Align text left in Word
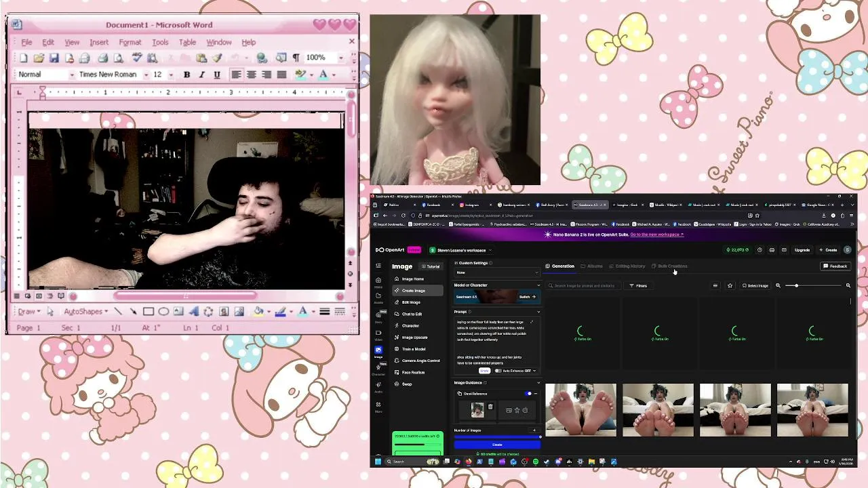The height and width of the screenshot is (488, 868). (x=236, y=75)
